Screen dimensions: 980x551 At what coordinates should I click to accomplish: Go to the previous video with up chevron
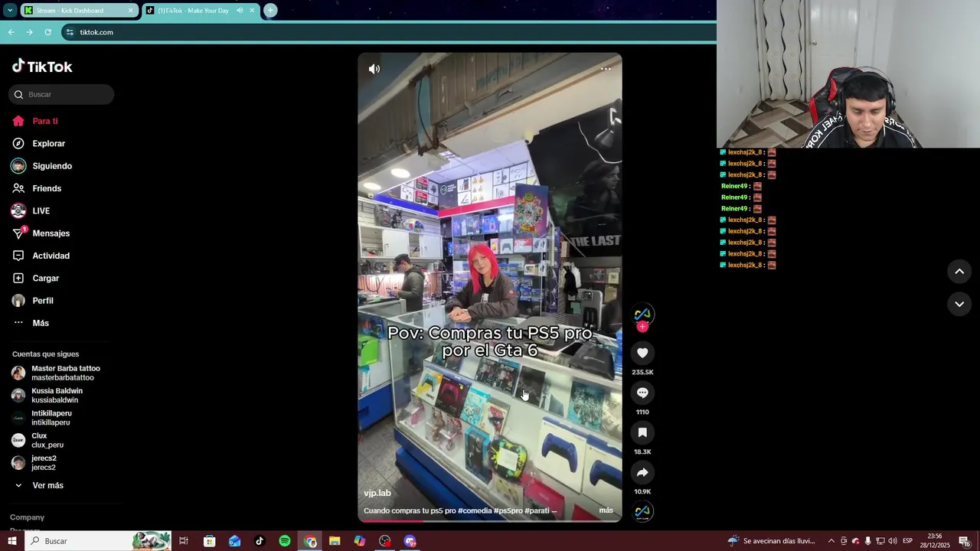pyautogui.click(x=959, y=272)
